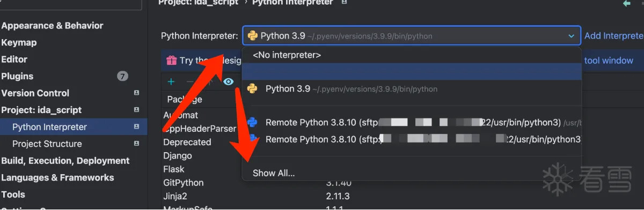Open Appearance & Behavior settings section
Screen dimensions: 644x210
(x=52, y=26)
